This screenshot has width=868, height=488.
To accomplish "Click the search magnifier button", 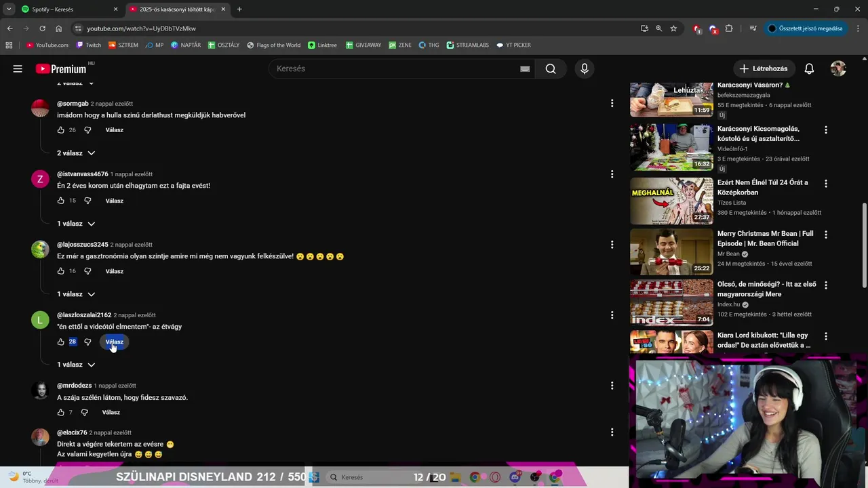I will (551, 68).
